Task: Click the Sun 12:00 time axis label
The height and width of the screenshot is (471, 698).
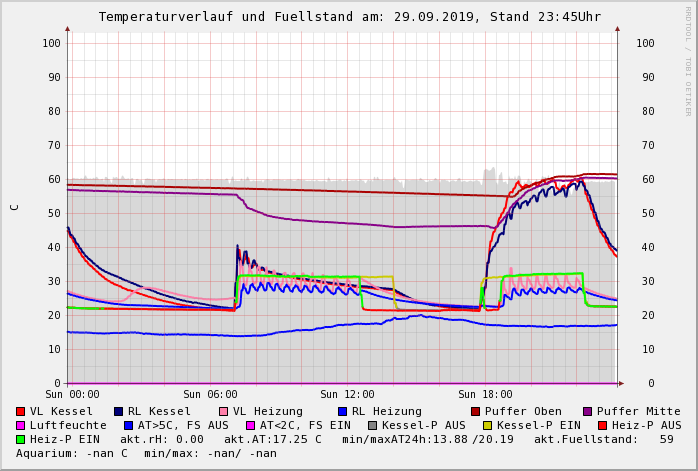Action: click(x=347, y=395)
